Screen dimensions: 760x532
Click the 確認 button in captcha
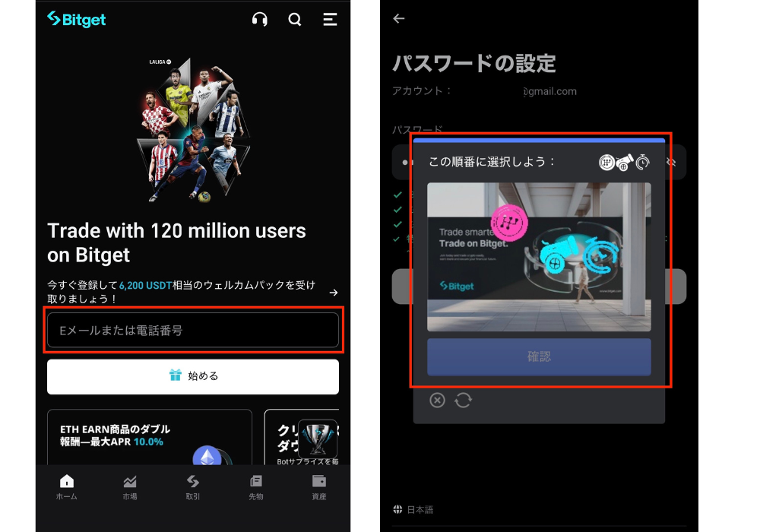click(539, 356)
